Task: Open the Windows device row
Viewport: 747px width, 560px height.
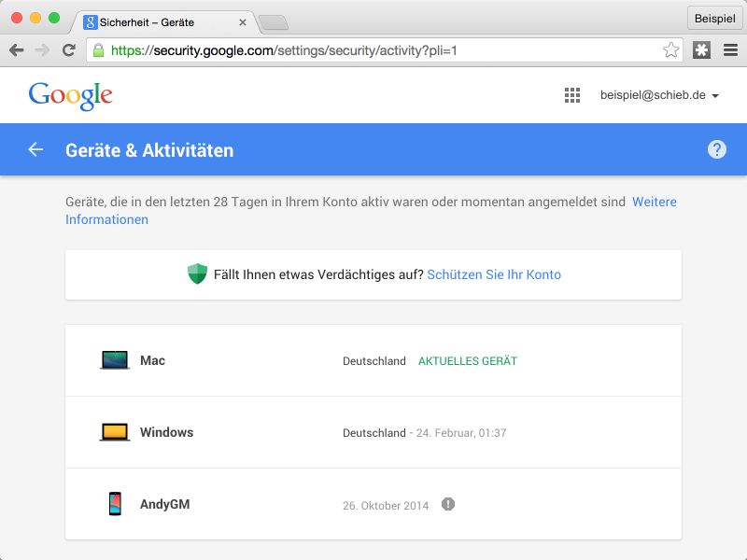Action: point(373,432)
